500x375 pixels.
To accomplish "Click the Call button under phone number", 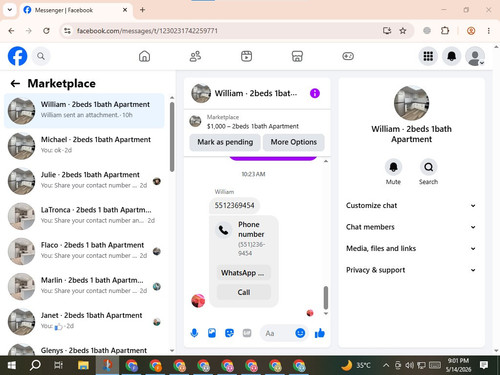I will 244,292.
